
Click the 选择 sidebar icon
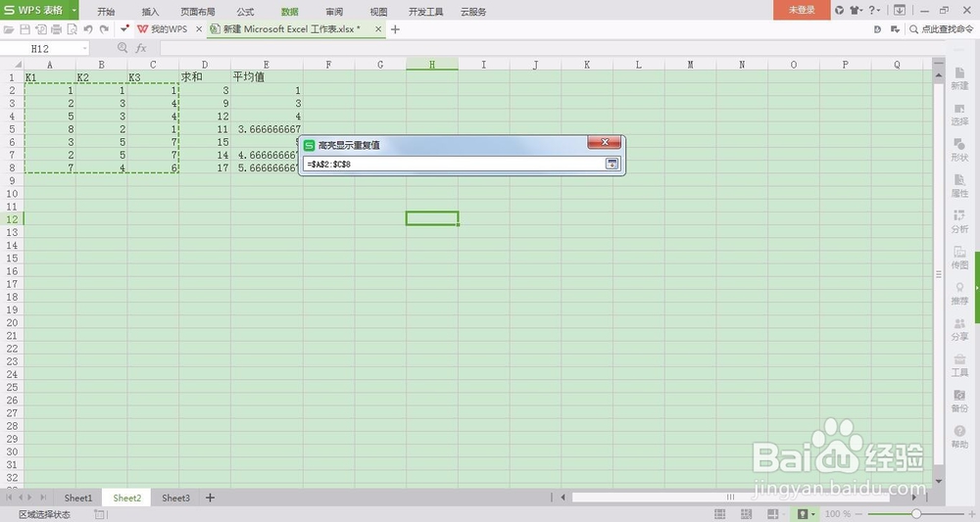(x=960, y=115)
